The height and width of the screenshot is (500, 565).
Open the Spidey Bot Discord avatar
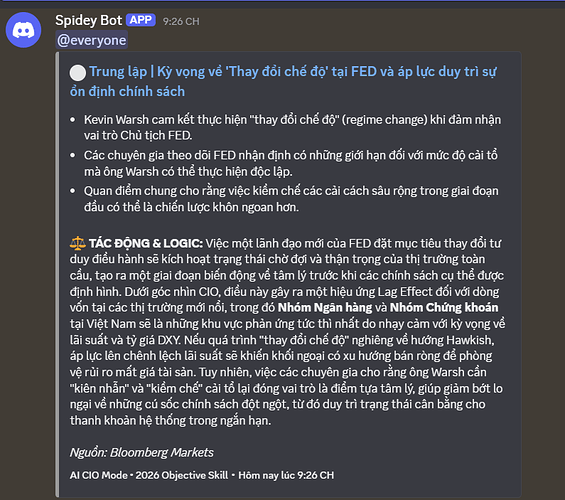click(x=23, y=30)
